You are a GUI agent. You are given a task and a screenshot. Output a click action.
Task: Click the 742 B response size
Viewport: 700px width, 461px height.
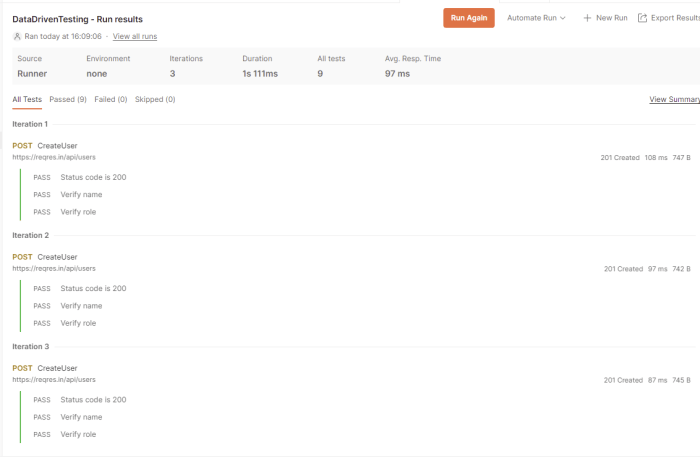pyautogui.click(x=681, y=269)
